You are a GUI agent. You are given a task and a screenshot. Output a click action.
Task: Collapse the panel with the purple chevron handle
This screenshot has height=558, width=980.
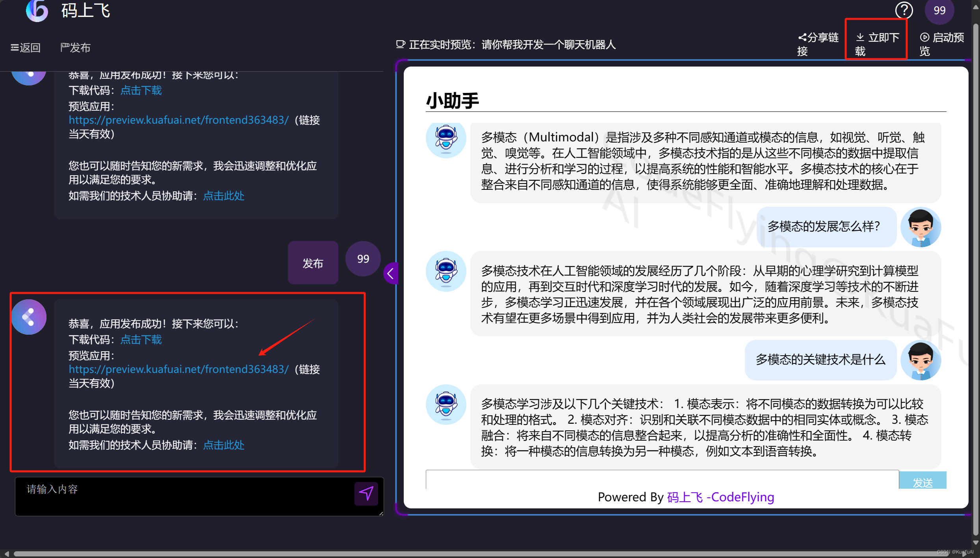[390, 273]
